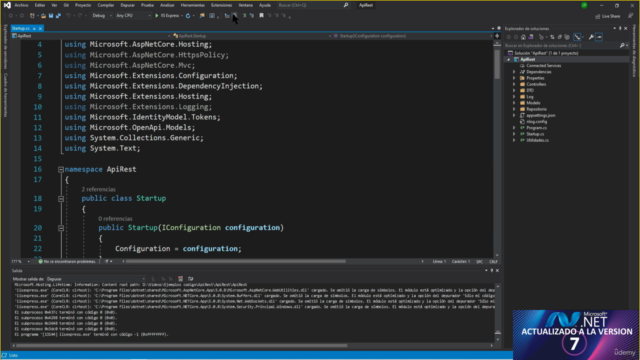Click the Live Share button
The height and width of the screenshot is (360, 640).
(x=608, y=16)
